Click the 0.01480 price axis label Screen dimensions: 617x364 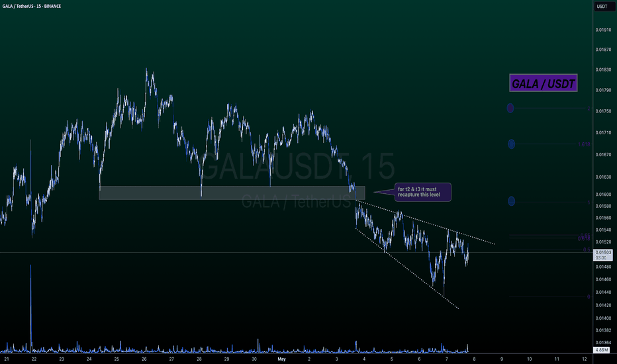click(603, 267)
